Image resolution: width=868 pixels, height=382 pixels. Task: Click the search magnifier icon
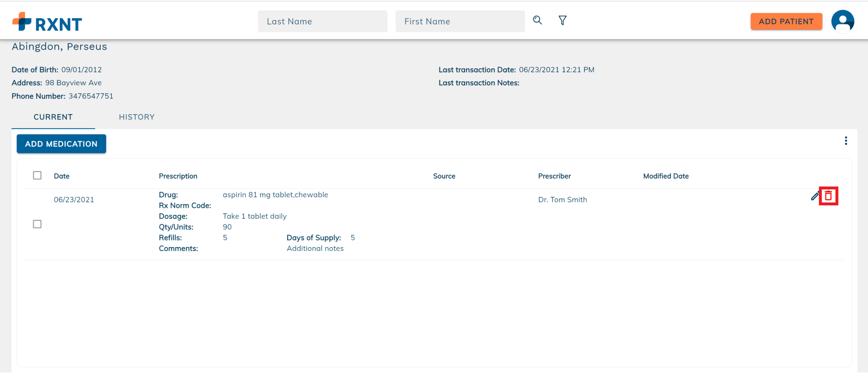pos(537,20)
